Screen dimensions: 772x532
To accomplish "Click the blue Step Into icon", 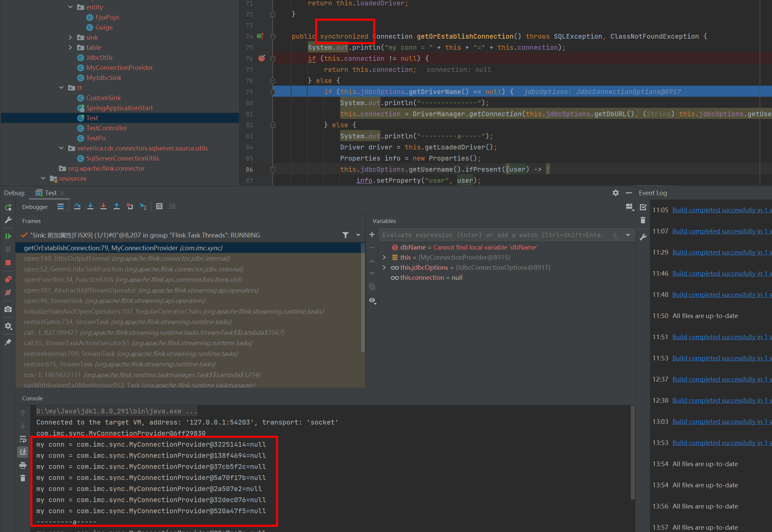I will point(90,206).
